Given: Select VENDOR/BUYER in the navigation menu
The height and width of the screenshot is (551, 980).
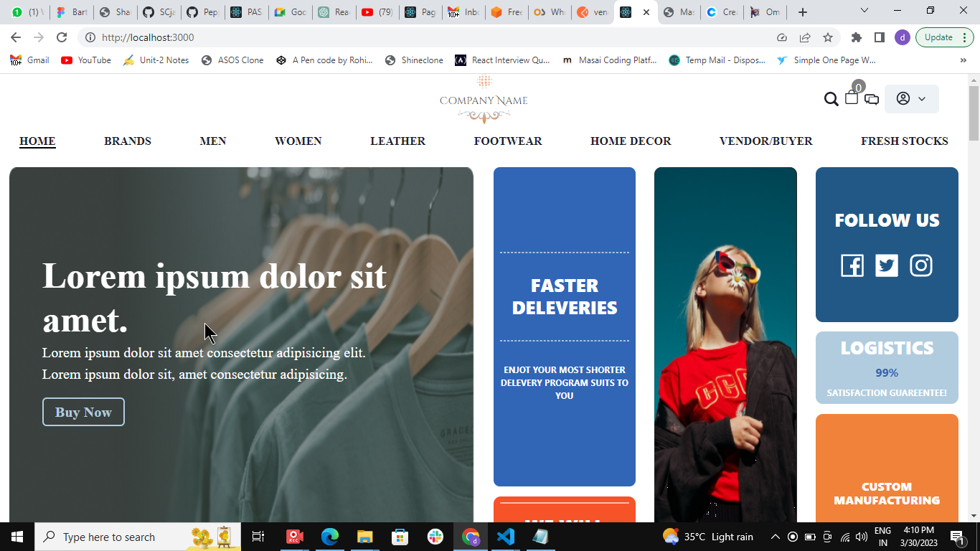Looking at the screenshot, I should point(765,141).
